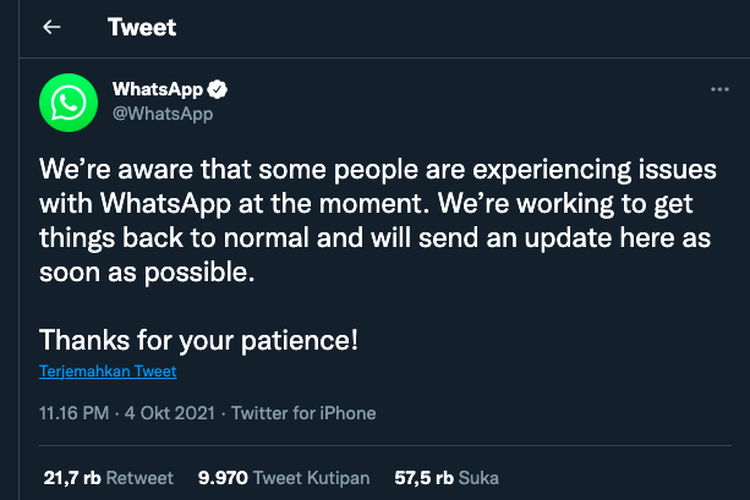This screenshot has width=750, height=500.
Task: Click Terjemahkan Tweet to translate
Action: click(108, 371)
